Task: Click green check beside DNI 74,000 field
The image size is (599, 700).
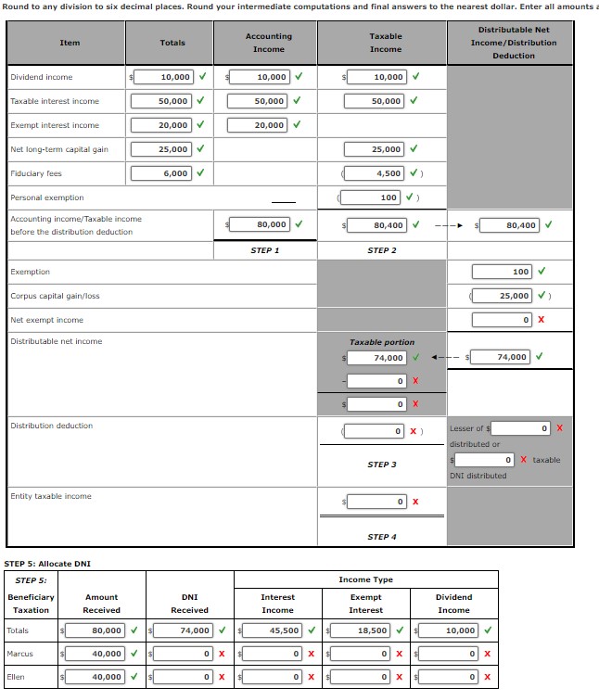Action: coord(539,356)
